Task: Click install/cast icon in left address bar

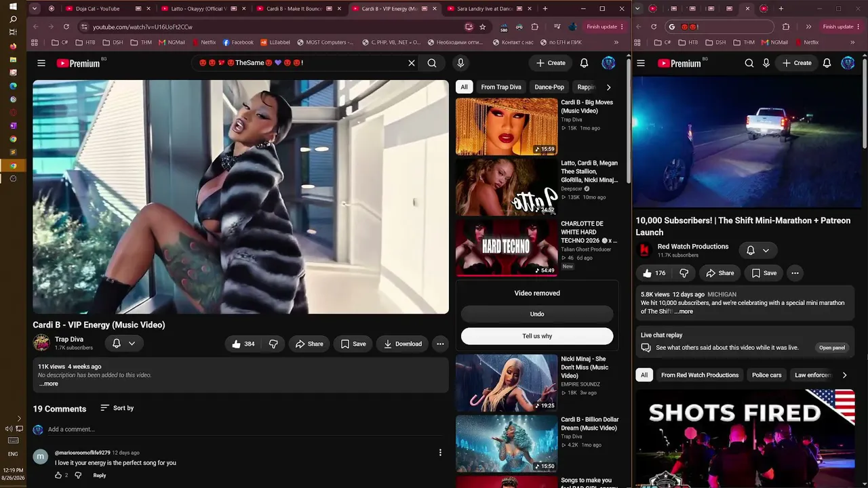Action: [469, 26]
